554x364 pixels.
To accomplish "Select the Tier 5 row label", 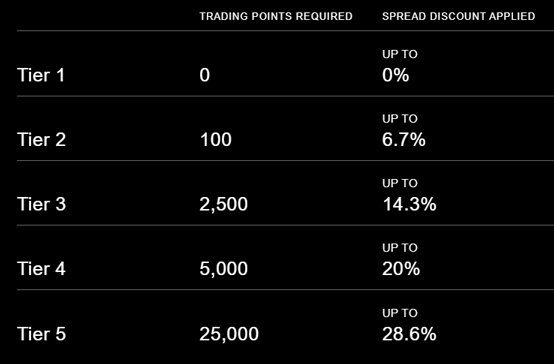I will pyautogui.click(x=41, y=334).
